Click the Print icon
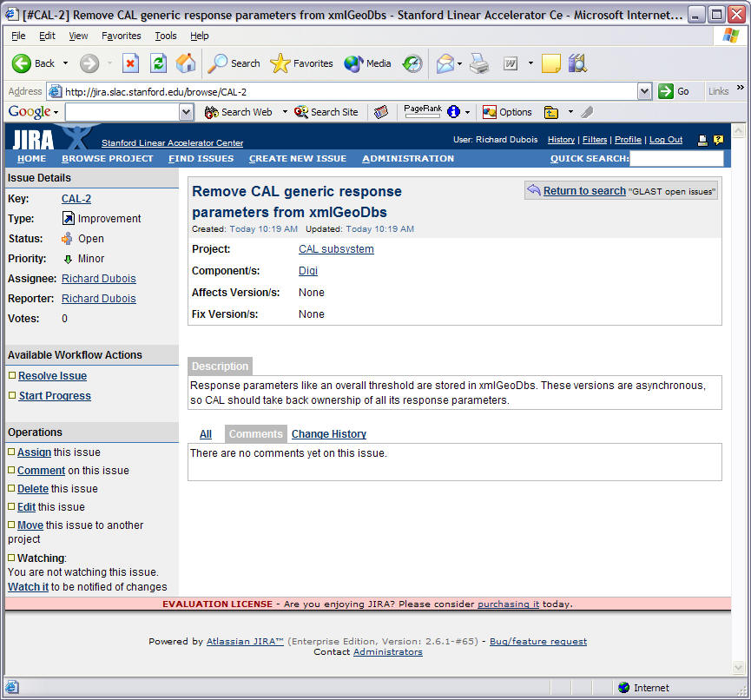The image size is (751, 700). coord(479,63)
